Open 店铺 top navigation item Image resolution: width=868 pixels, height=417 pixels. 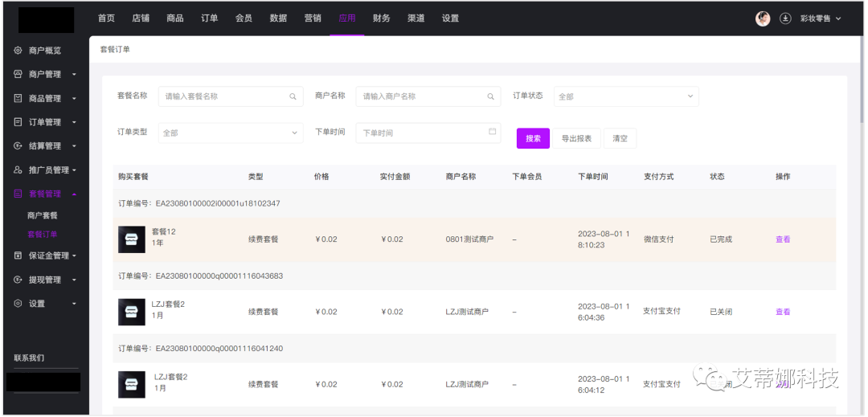[141, 18]
